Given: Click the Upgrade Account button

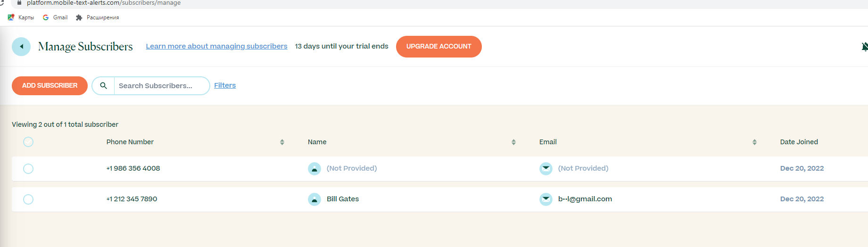Looking at the screenshot, I should coord(438,47).
